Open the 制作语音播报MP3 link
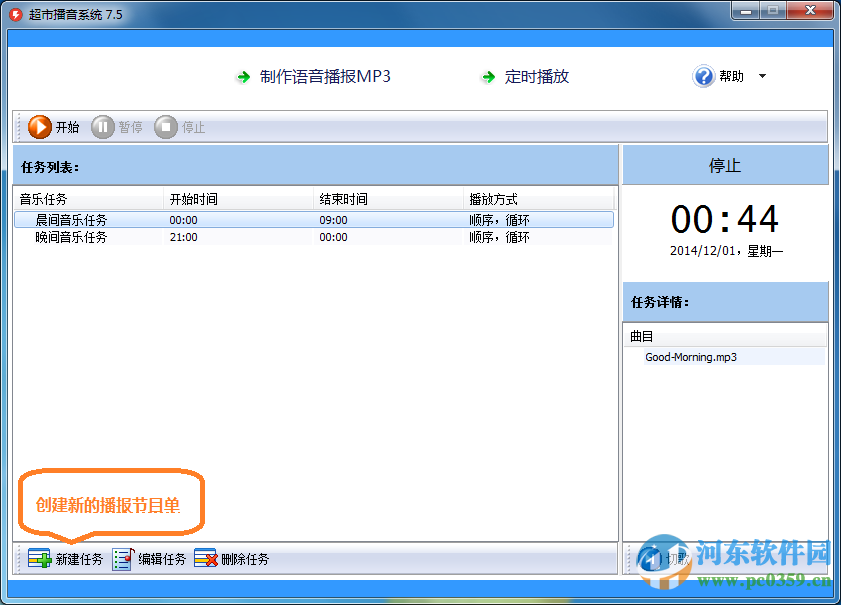Viewport: 841px width, 605px height. tap(325, 77)
